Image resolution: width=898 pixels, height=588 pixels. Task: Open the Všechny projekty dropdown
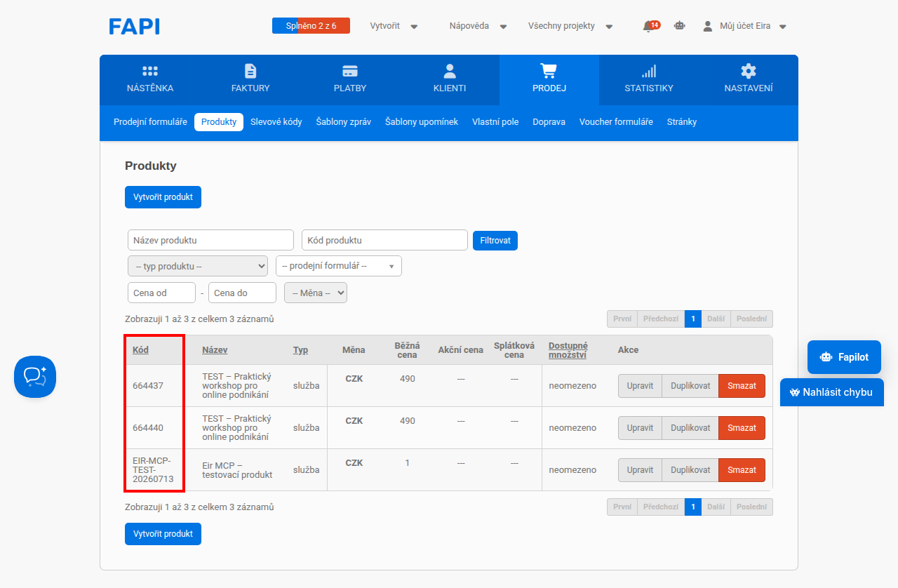(570, 26)
